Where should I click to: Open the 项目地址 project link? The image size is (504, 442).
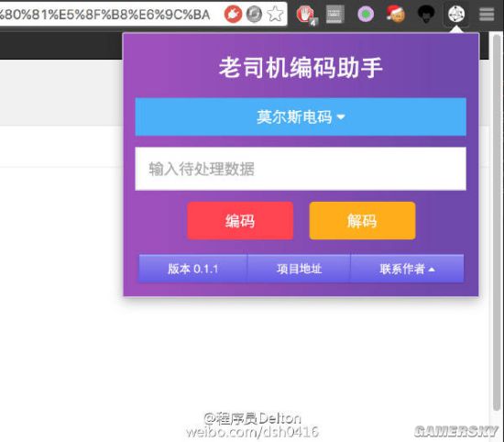click(299, 269)
